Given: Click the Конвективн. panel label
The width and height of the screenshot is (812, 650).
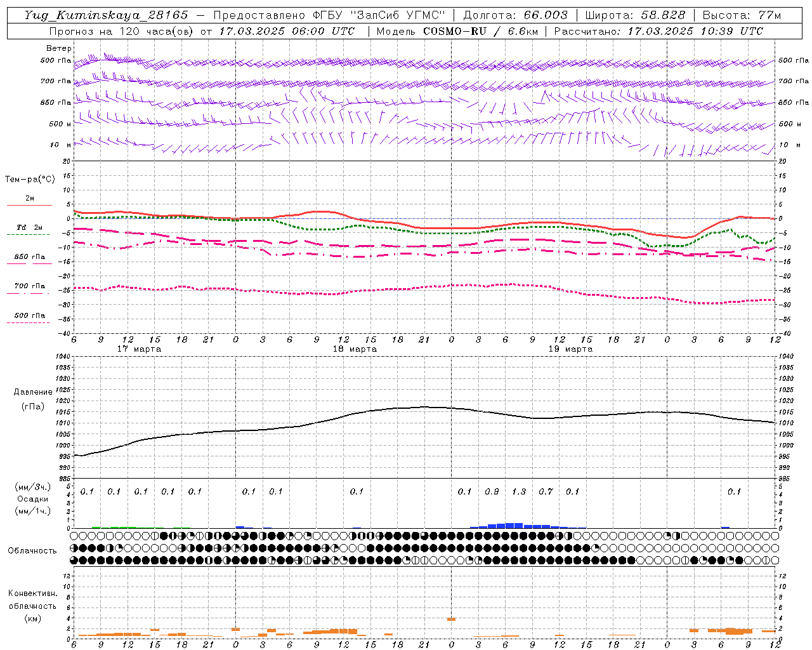Looking at the screenshot, I should [x=32, y=594].
